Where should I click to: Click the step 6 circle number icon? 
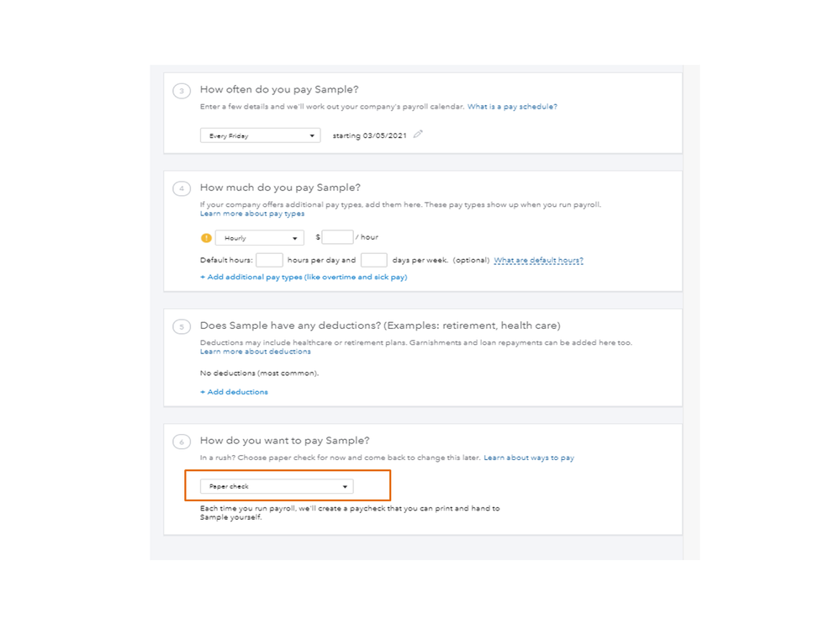[182, 442]
